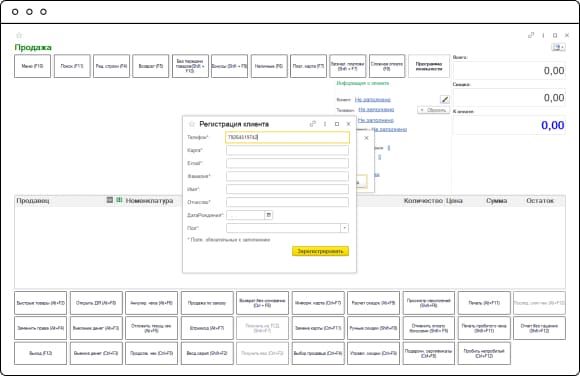Click Внесение денег (Alt+F3) button
Viewport: 580px width, 376px height.
click(96, 328)
